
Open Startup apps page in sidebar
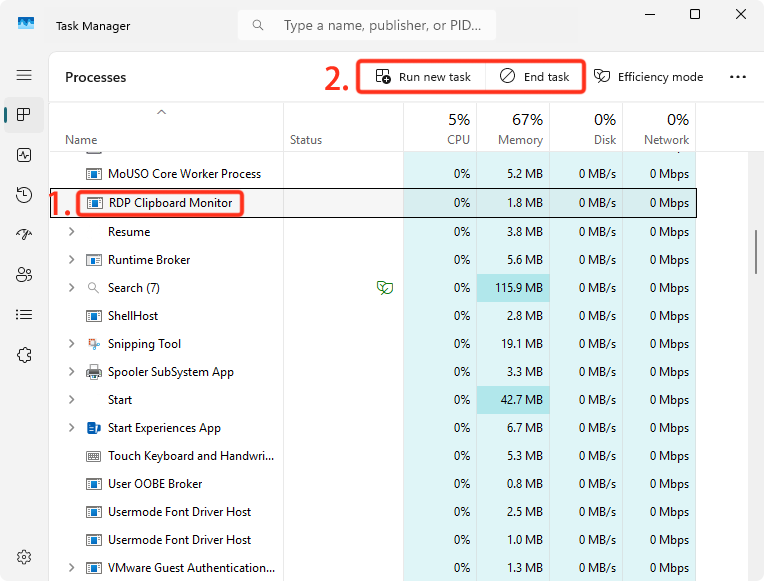pos(24,234)
